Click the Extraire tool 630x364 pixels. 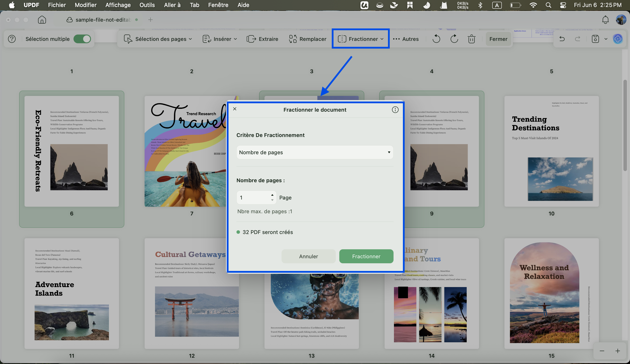(262, 39)
